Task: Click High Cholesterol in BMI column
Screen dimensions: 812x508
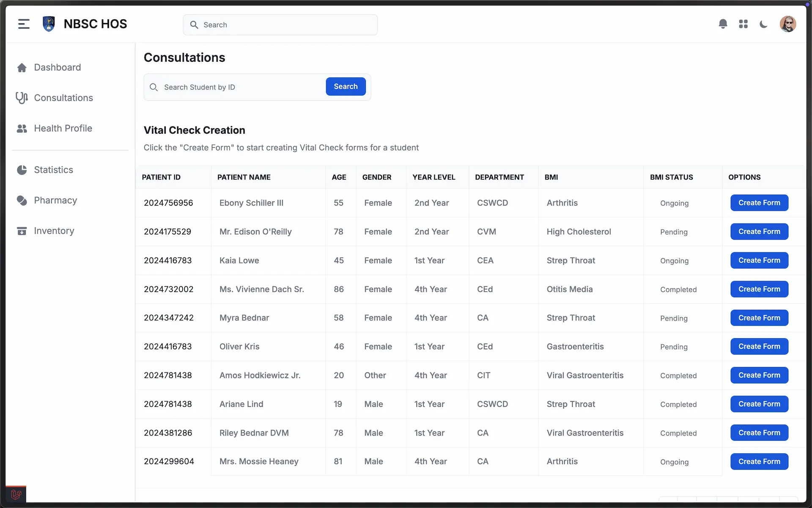Action: pyautogui.click(x=579, y=232)
